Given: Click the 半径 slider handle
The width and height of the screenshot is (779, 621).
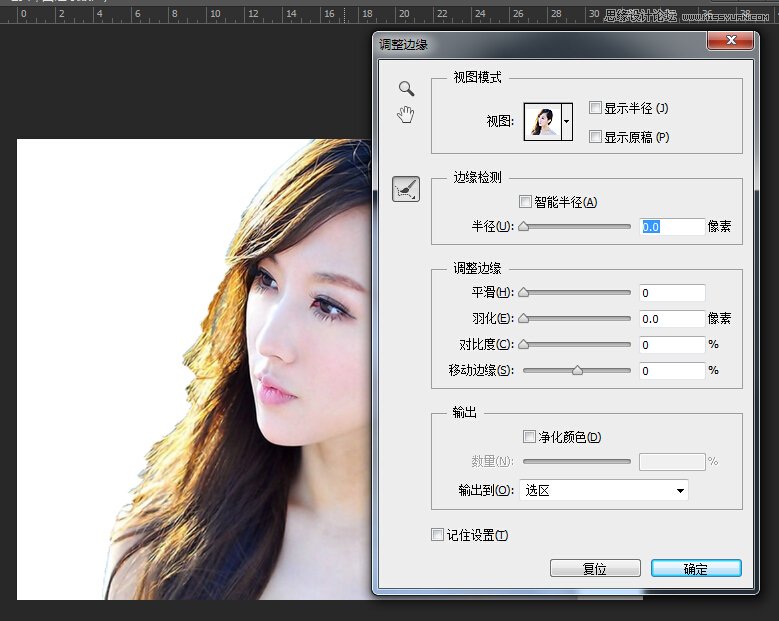Looking at the screenshot, I should point(523,227).
